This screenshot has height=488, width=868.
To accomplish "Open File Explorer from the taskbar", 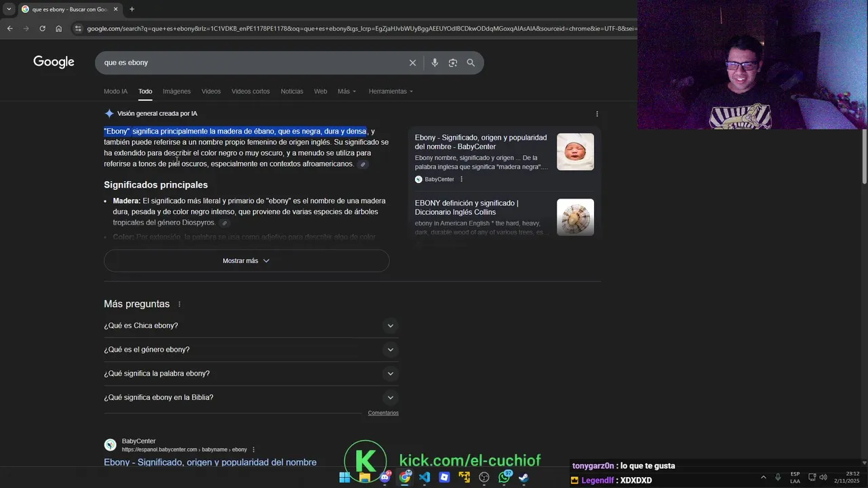I will pos(365,477).
